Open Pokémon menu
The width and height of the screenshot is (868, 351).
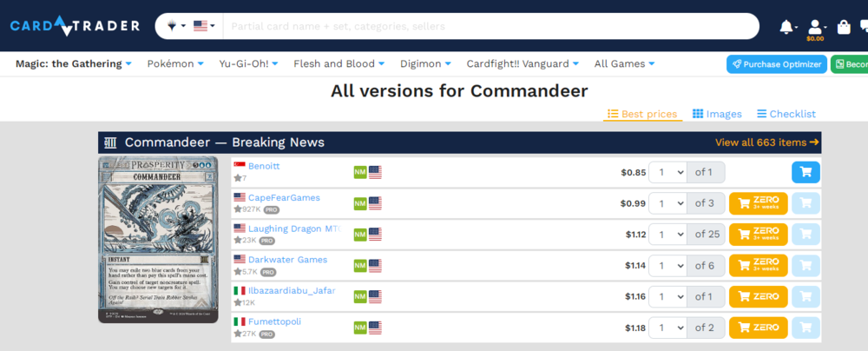tap(174, 63)
